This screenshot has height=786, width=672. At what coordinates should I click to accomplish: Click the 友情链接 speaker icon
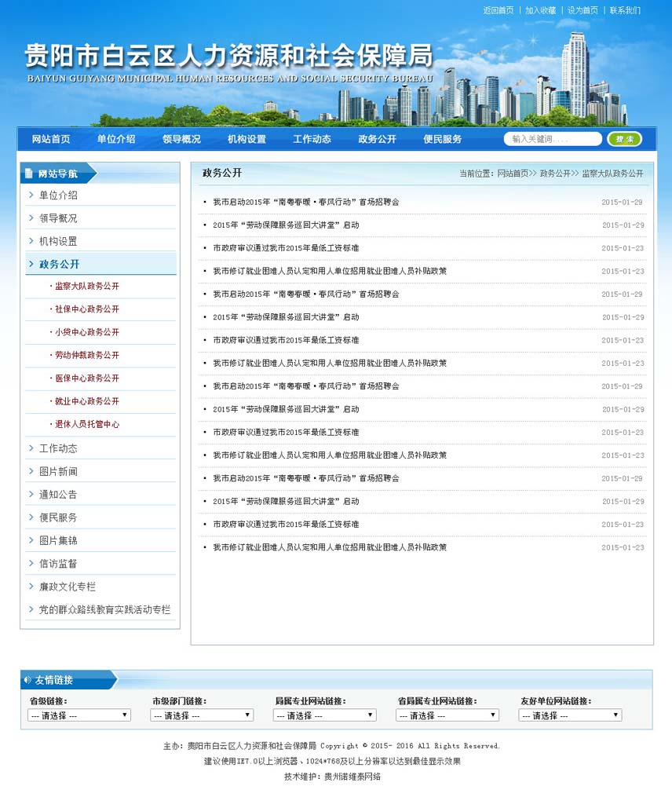point(28,680)
